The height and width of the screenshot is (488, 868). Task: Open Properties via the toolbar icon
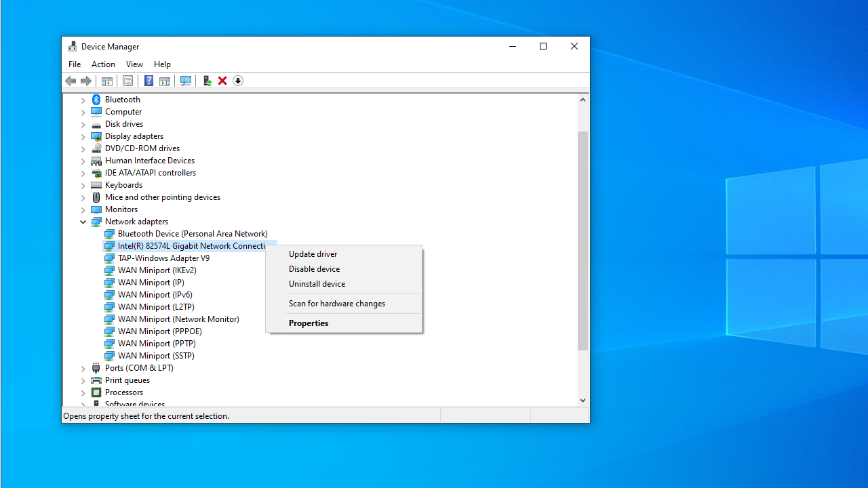point(127,81)
